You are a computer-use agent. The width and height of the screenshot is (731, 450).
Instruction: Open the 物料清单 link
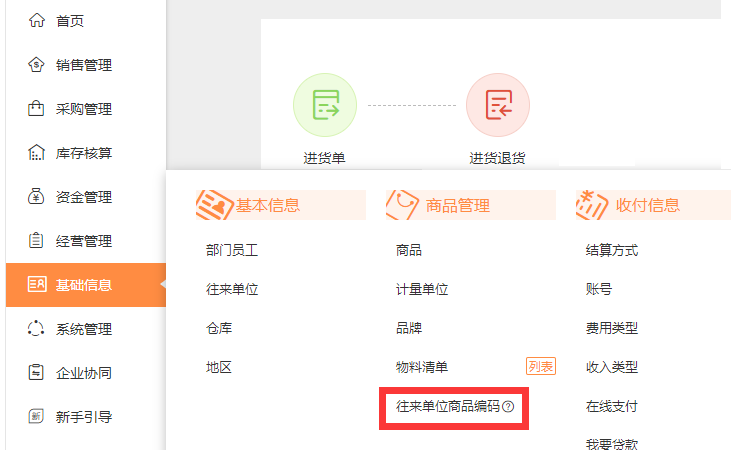(422, 367)
